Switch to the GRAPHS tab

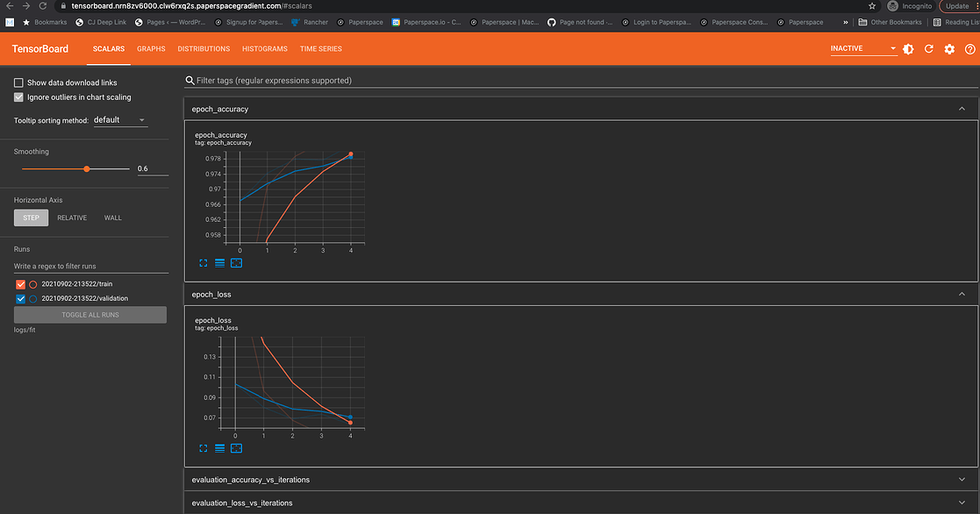(151, 49)
